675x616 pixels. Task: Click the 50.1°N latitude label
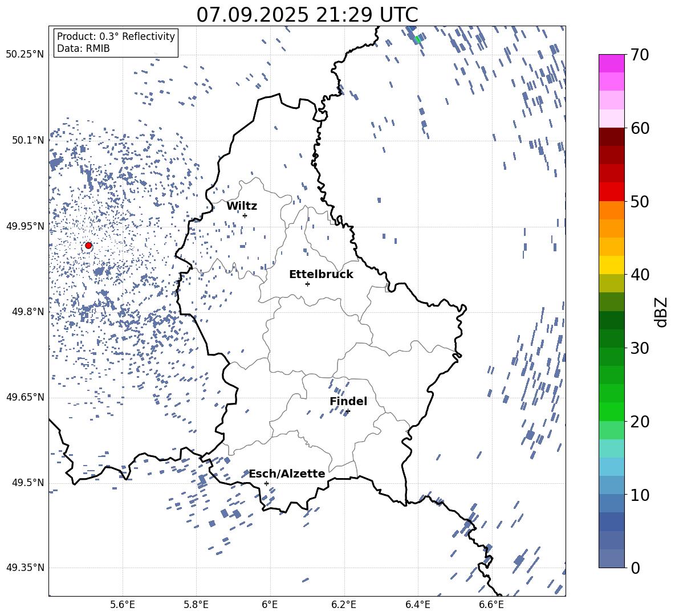28,140
